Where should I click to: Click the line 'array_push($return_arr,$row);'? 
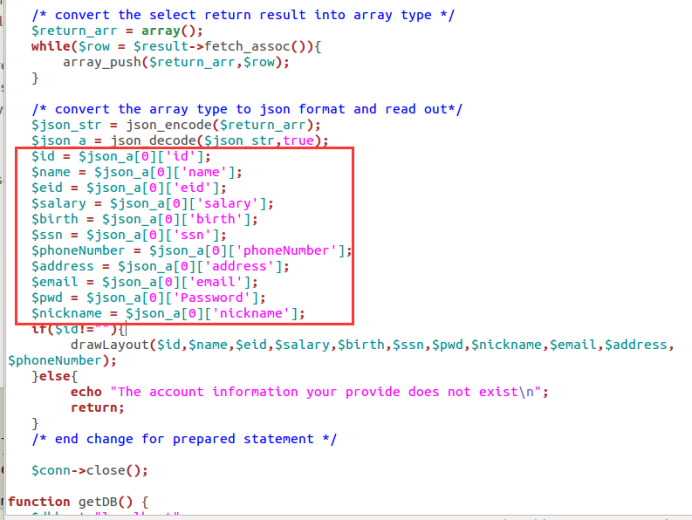176,62
